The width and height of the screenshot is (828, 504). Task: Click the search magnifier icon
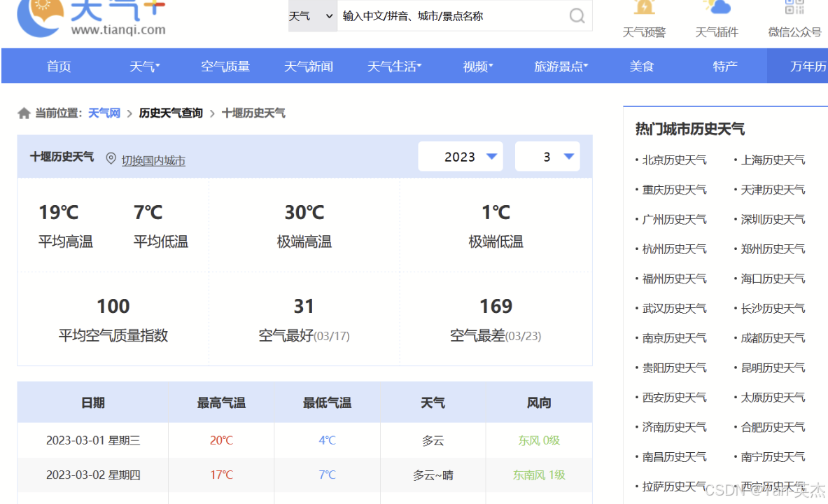[576, 16]
